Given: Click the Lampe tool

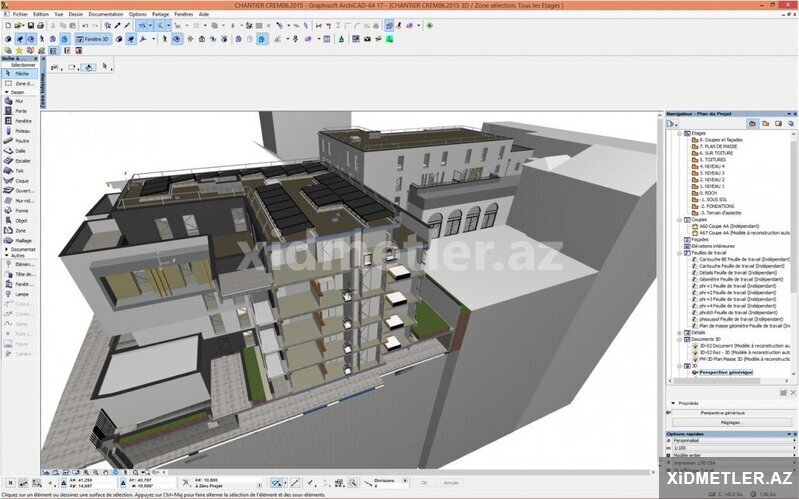Looking at the screenshot, I should 20,294.
